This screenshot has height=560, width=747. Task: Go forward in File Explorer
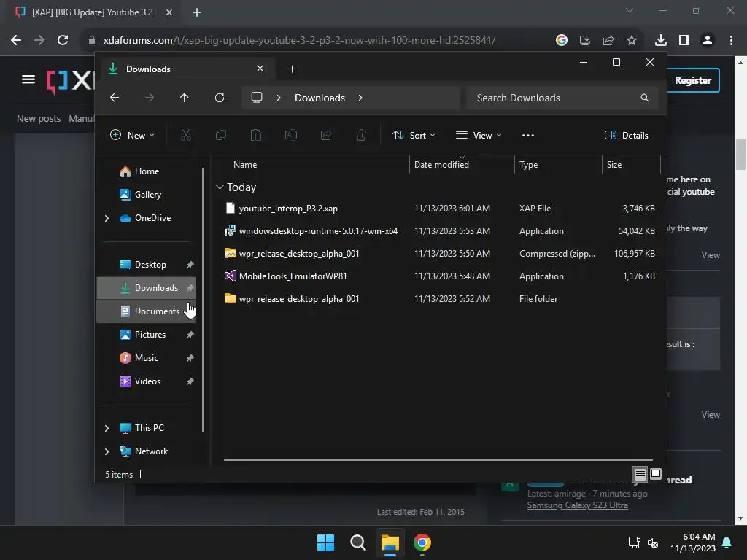[150, 98]
